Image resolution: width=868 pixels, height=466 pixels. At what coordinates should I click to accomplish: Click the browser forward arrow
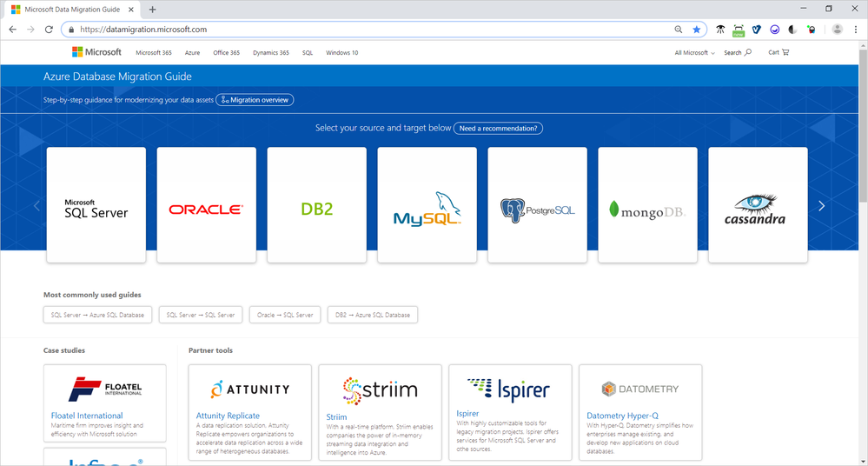[x=30, y=30]
